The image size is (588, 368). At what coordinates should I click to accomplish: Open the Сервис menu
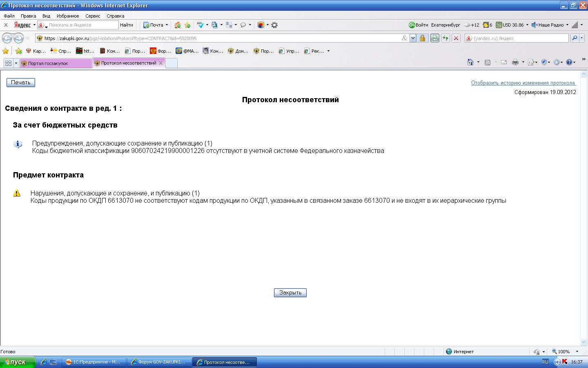pyautogui.click(x=93, y=16)
